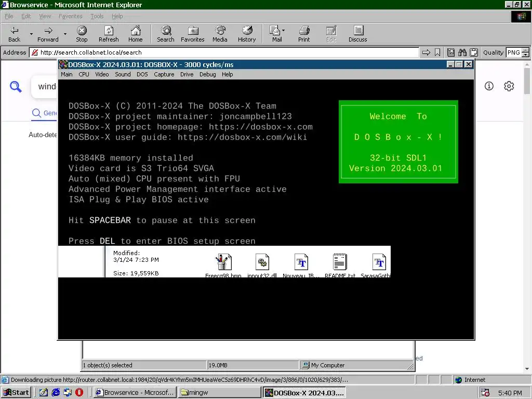Click the Quality PNG selector field
The width and height of the screenshot is (532, 399).
pyautogui.click(x=513, y=52)
